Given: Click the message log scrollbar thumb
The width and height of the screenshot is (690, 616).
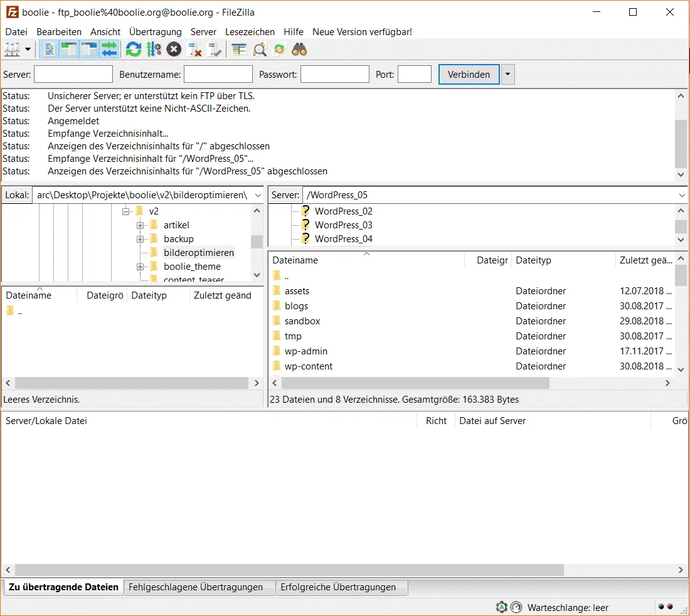Looking at the screenshot, I should [681, 144].
